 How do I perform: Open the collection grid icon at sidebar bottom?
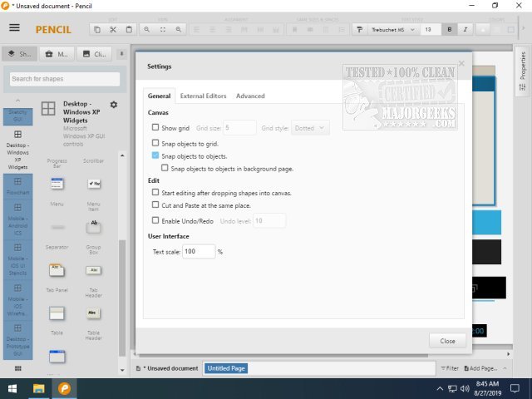18,368
